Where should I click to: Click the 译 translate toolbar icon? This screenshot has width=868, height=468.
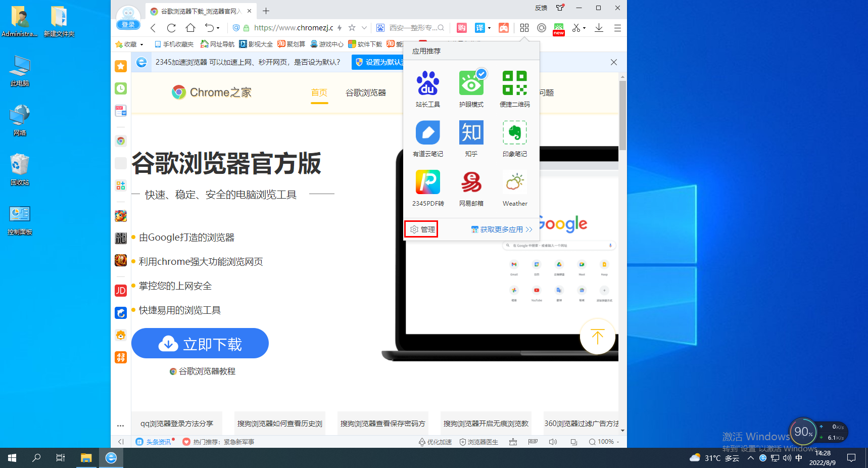tap(479, 28)
